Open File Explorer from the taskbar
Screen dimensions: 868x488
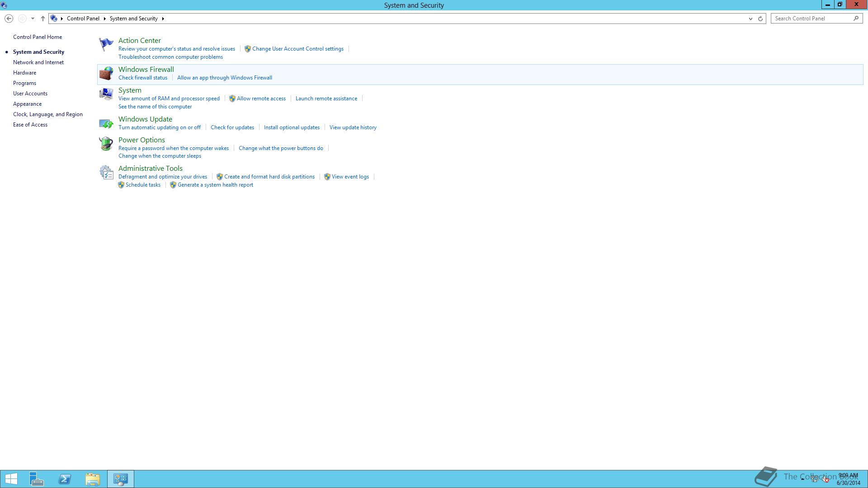coord(93,479)
